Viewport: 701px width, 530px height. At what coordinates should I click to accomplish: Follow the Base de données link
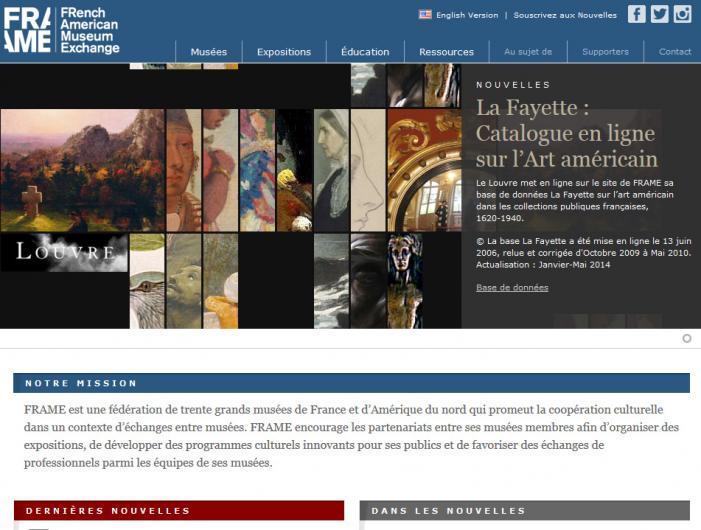pos(512,288)
